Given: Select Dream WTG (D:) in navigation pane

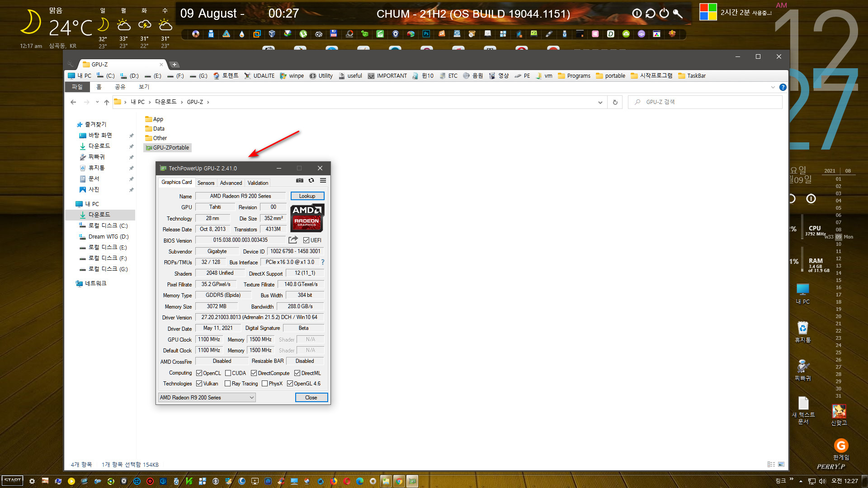Looking at the screenshot, I should pos(104,237).
